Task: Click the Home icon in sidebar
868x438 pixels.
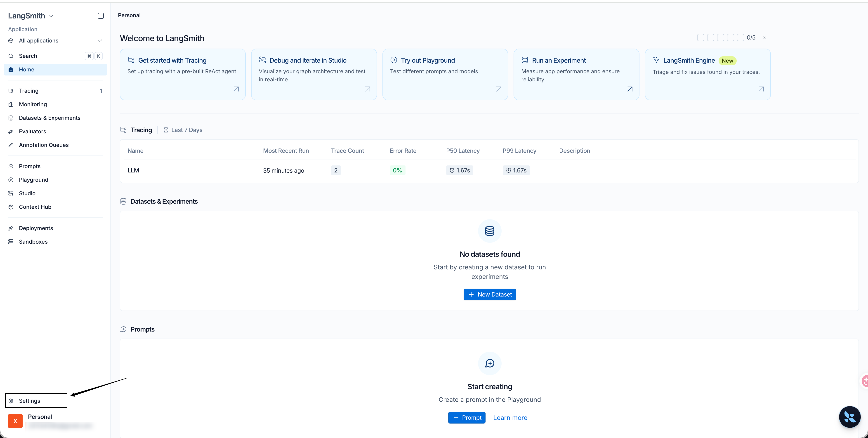Action: pos(11,69)
